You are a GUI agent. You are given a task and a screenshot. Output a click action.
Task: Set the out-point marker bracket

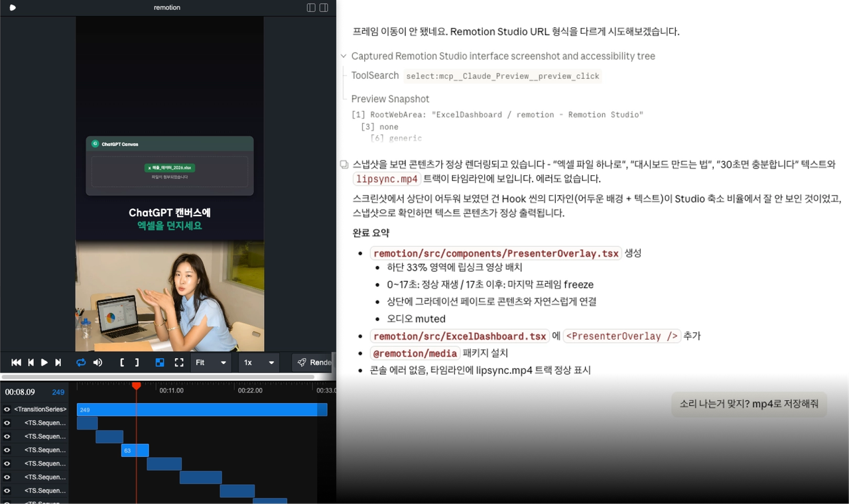click(137, 363)
